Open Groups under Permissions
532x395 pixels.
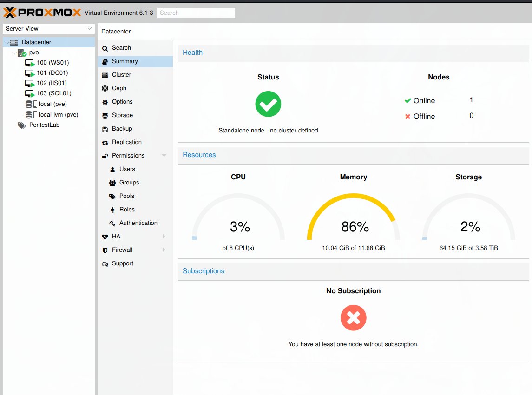coord(135,183)
